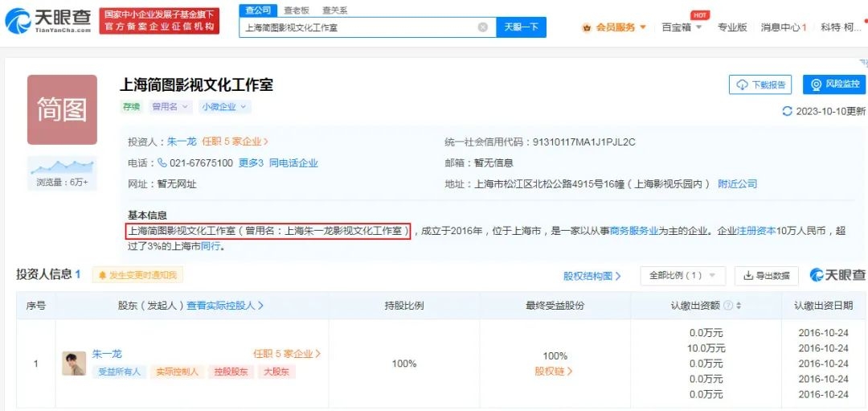Open 专业版 in the top navigation
868x411 pixels.
[x=732, y=27]
